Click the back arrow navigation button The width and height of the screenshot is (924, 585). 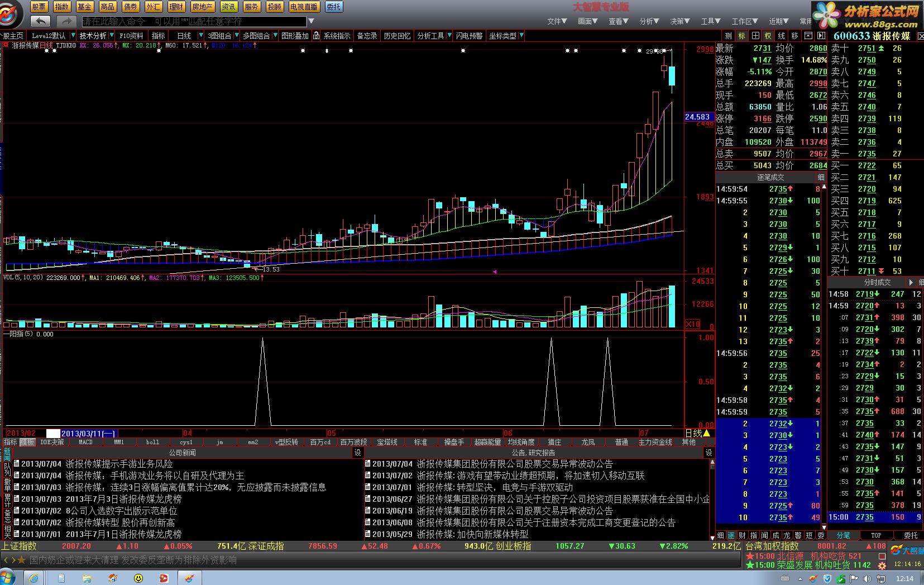point(40,21)
